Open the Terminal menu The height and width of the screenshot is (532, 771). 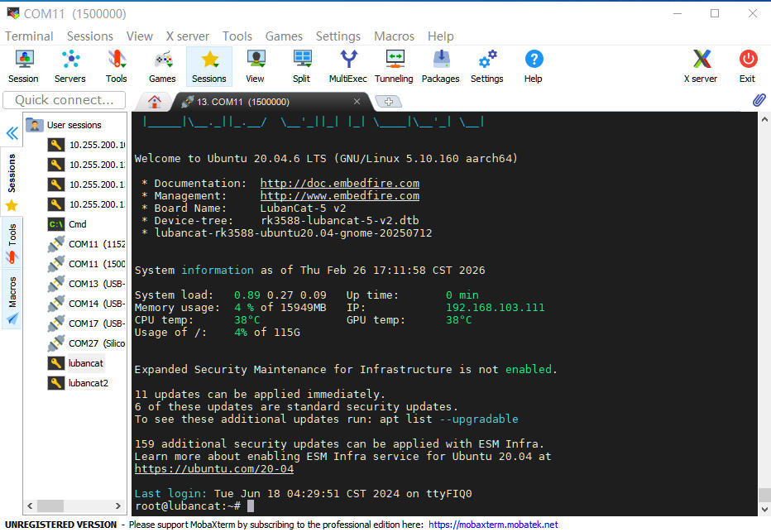29,36
